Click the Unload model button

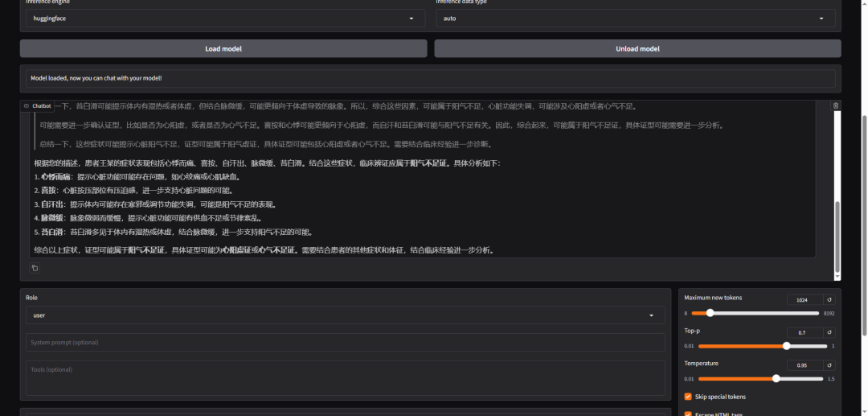[637, 49]
